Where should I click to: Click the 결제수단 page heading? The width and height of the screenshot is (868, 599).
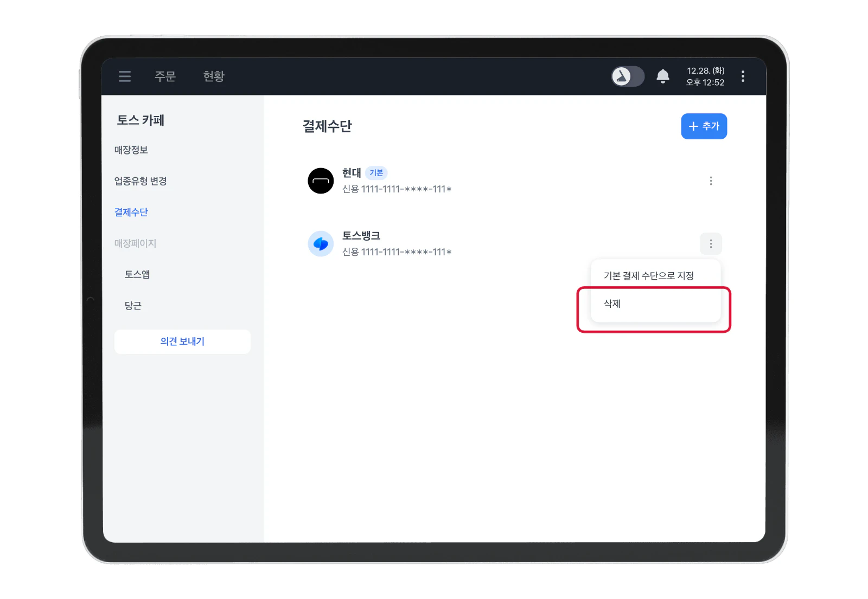click(327, 126)
